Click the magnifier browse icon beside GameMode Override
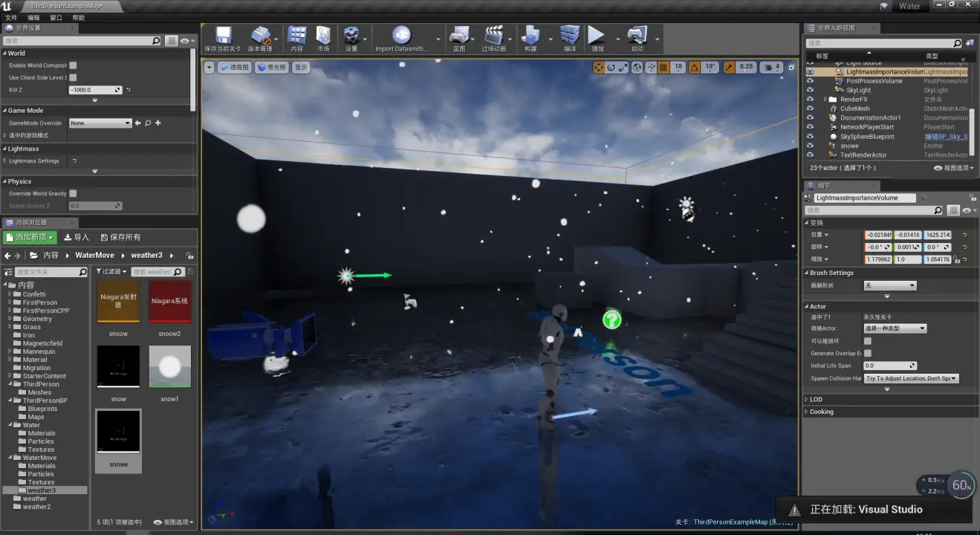Image resolution: width=980 pixels, height=535 pixels. pos(148,123)
